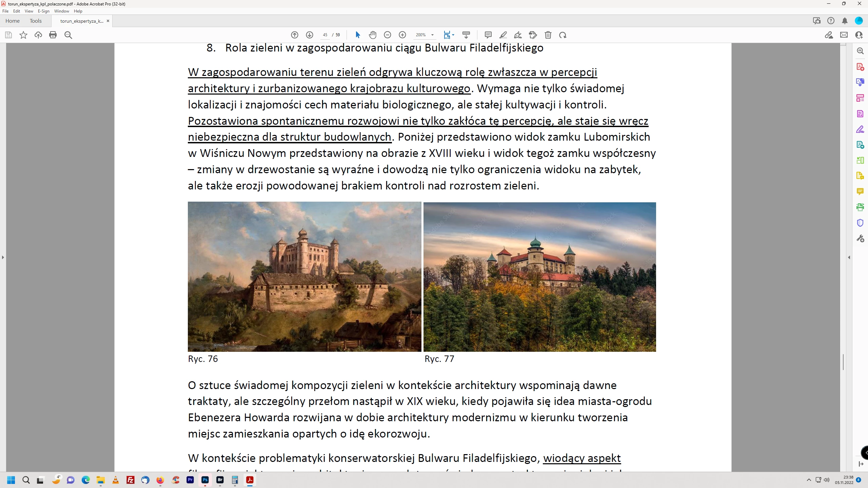Image resolution: width=868 pixels, height=488 pixels.
Task: Click the zoom out minus icon
Action: pyautogui.click(x=388, y=35)
